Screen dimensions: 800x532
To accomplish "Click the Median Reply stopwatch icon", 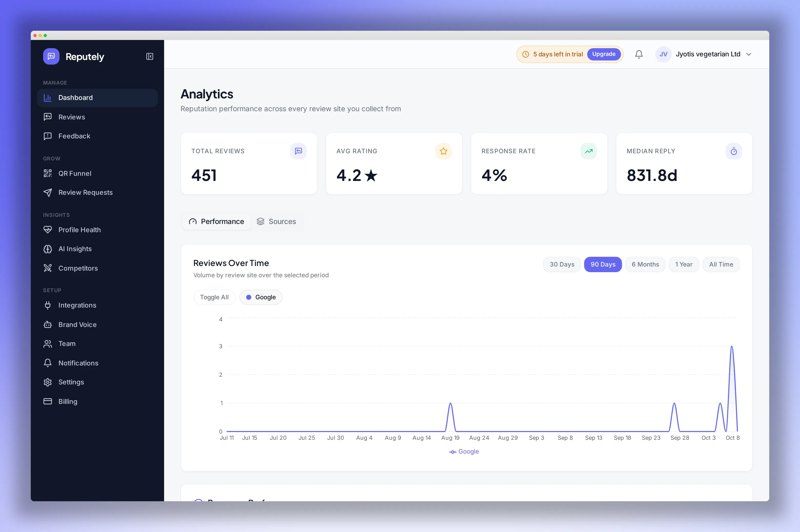I will [x=734, y=151].
